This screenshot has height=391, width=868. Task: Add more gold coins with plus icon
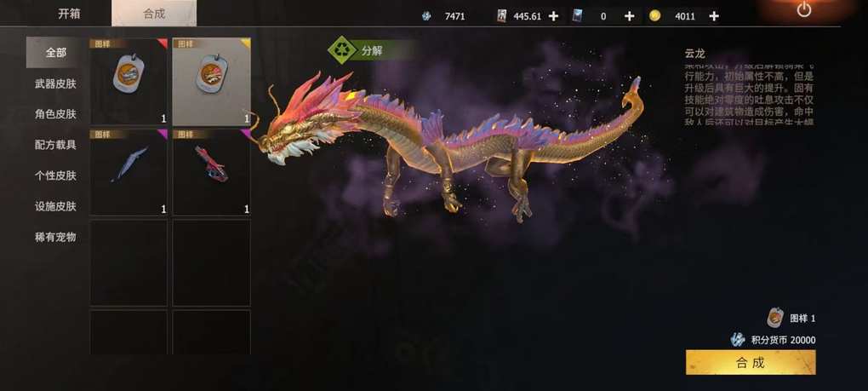[x=714, y=16]
